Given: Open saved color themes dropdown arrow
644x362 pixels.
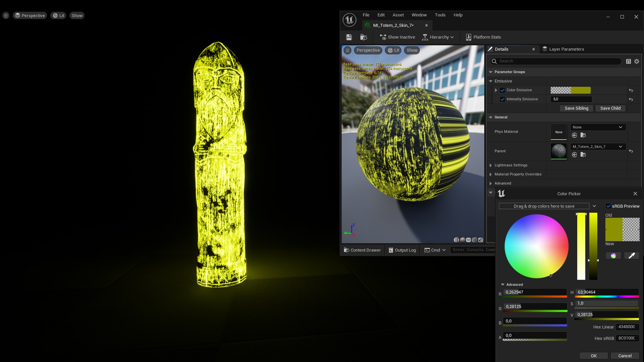Looking at the screenshot, I should [x=594, y=206].
